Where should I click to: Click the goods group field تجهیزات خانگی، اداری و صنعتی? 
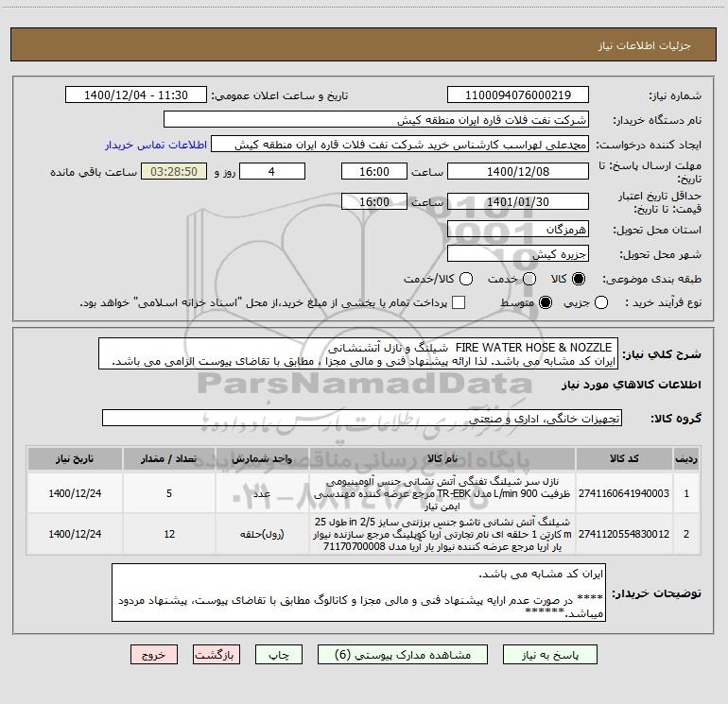(362, 418)
